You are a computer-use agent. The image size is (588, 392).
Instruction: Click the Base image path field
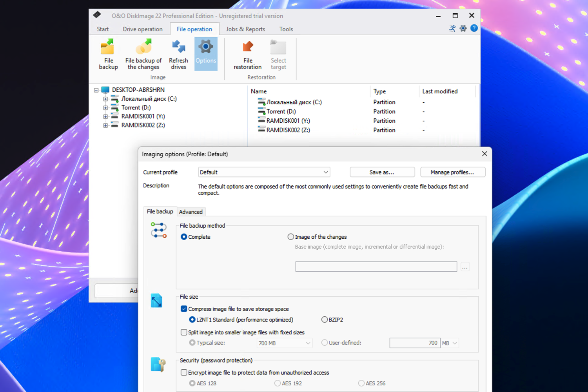pos(376,267)
